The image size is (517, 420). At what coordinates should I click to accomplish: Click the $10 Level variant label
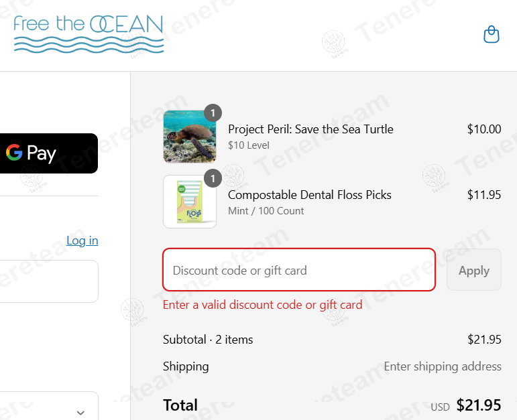click(249, 145)
